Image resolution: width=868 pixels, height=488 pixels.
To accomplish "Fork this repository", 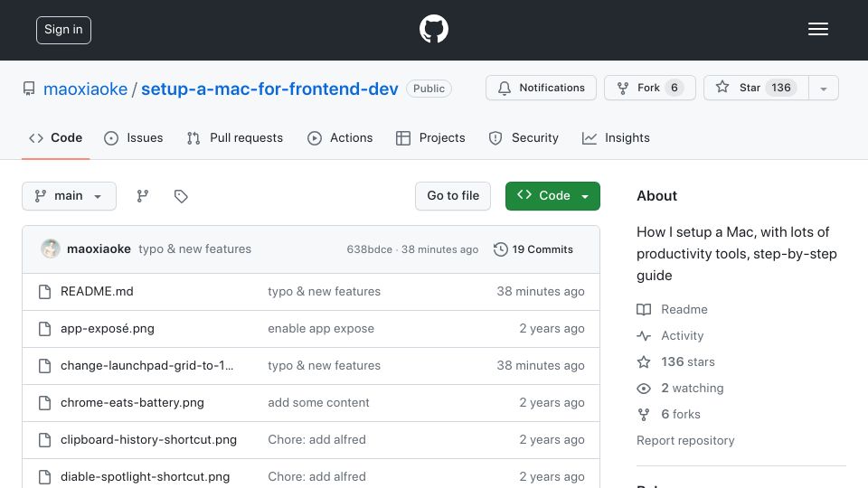I will pos(650,88).
